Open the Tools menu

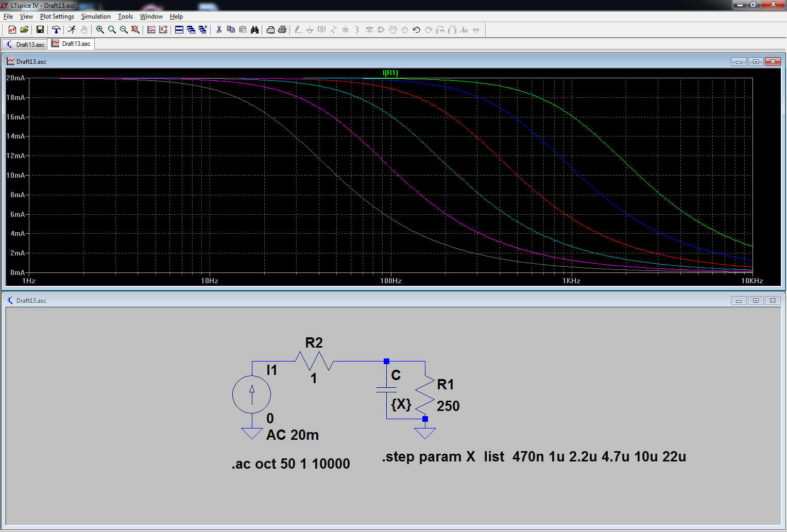(125, 16)
